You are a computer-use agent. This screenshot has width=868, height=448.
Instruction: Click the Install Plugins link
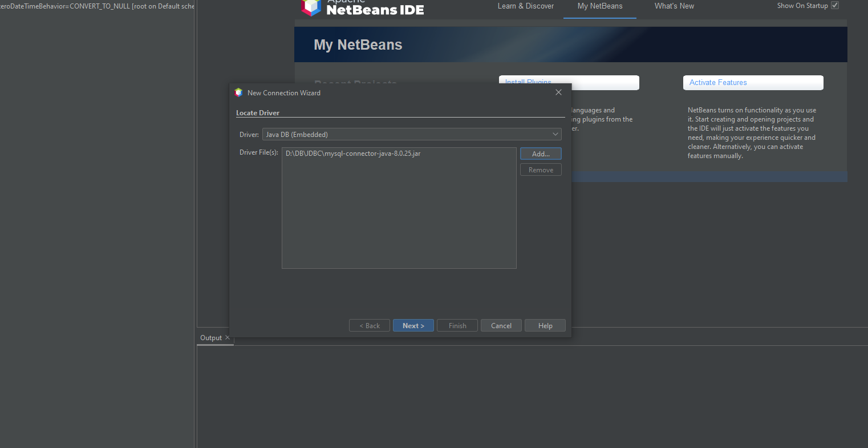pyautogui.click(x=528, y=82)
